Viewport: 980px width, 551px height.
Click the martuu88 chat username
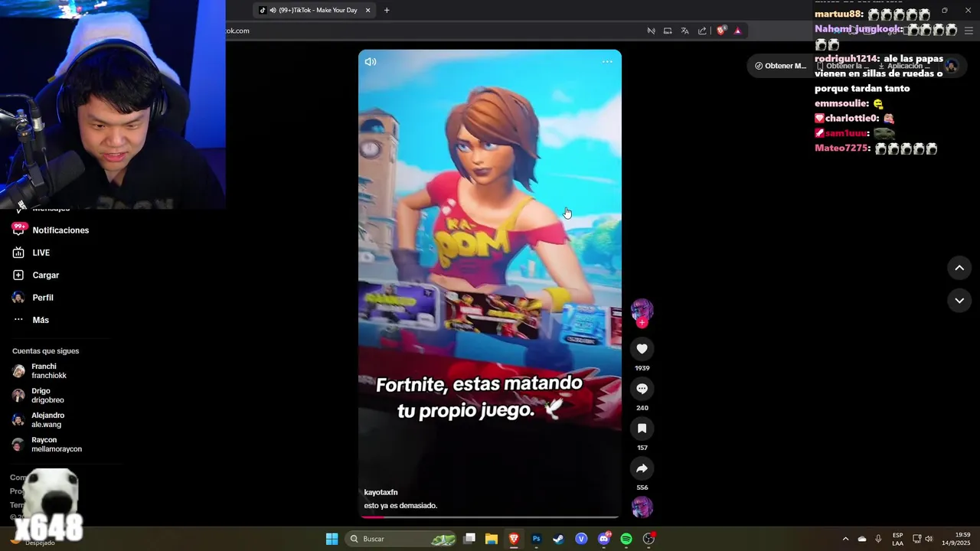coord(839,14)
